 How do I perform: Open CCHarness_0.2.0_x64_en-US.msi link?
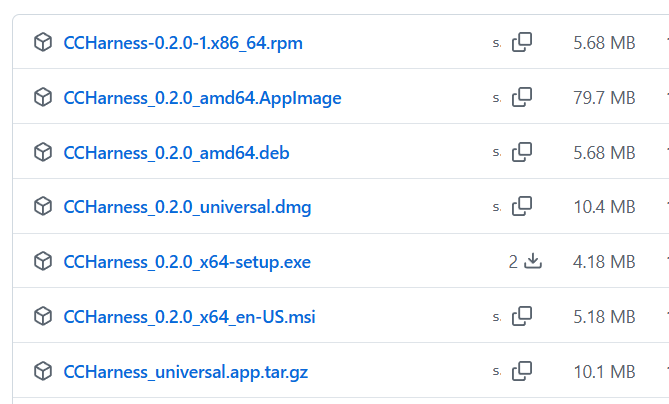click(x=189, y=317)
